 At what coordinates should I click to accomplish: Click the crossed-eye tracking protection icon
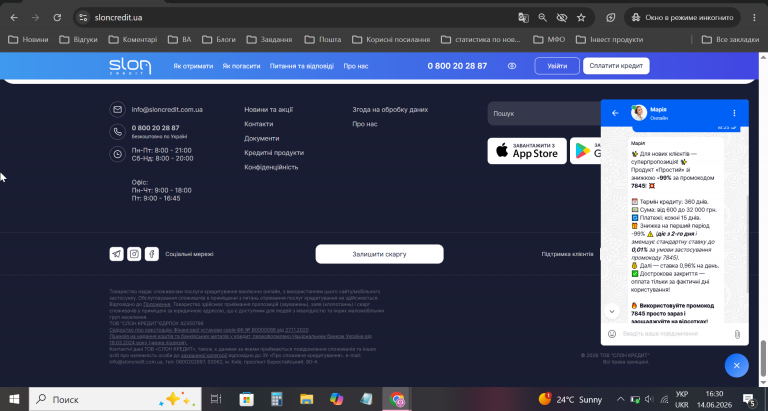point(561,18)
